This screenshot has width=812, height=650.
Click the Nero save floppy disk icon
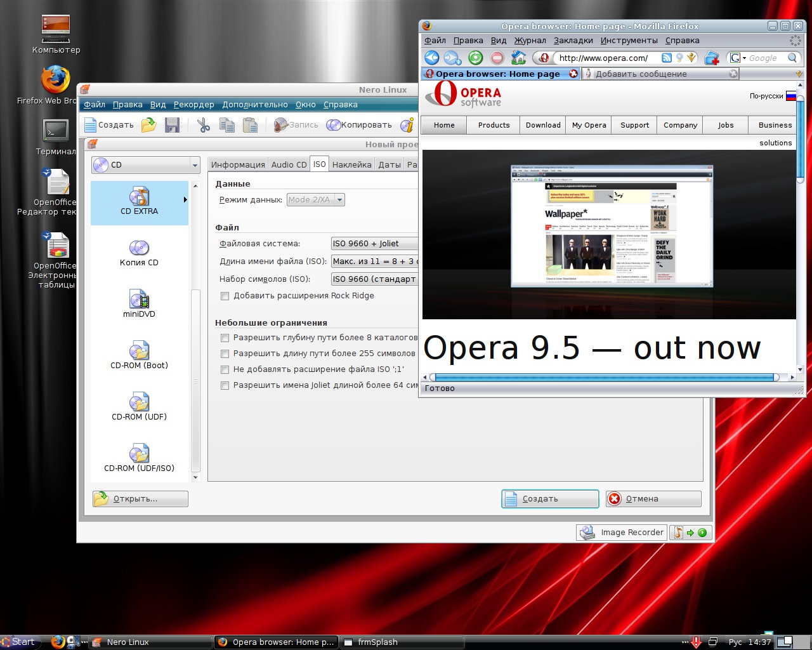point(172,125)
